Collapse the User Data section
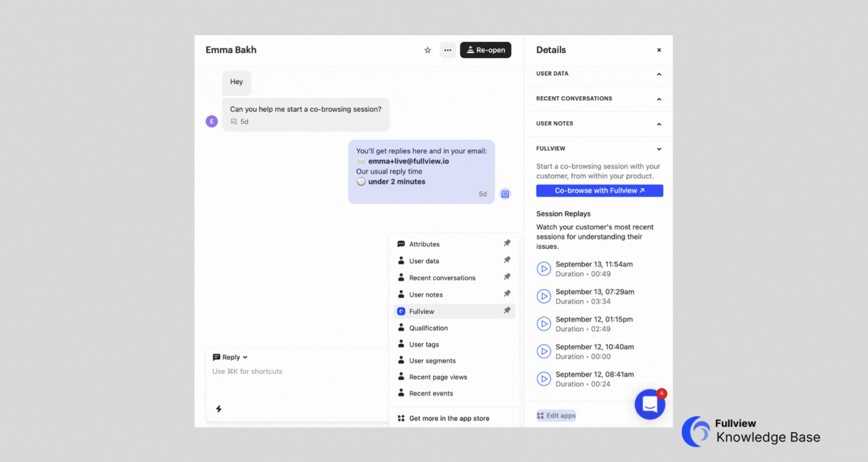The height and width of the screenshot is (462, 868). (x=659, y=74)
